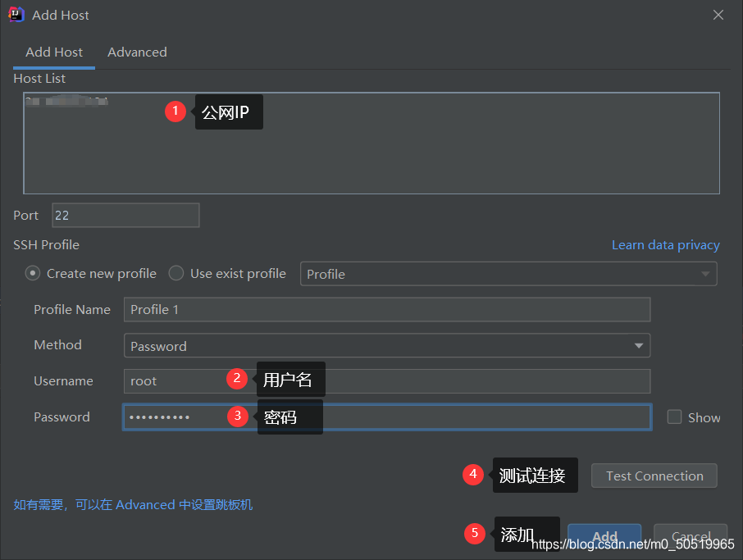
Task: Click the Cancel button
Action: tap(691, 536)
